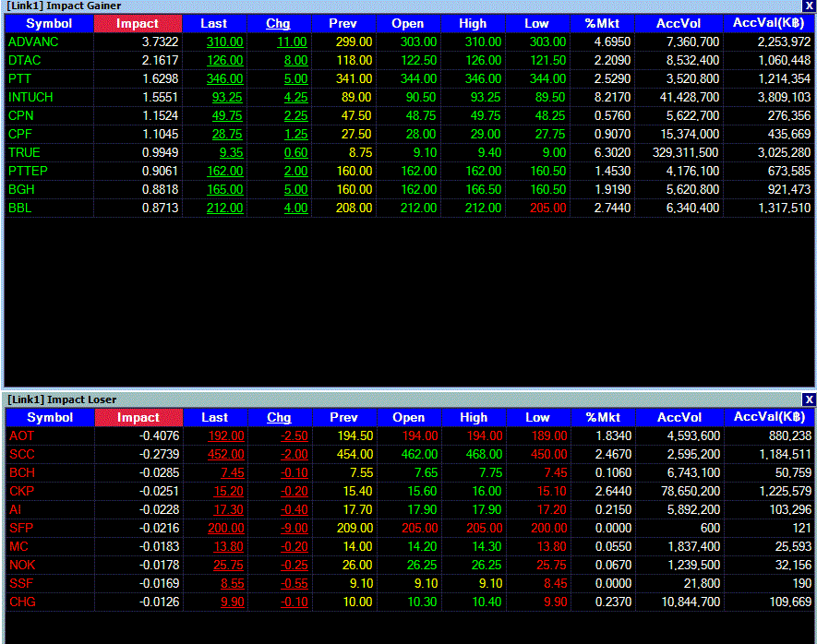
Task: Click AOT last price 192.00
Action: (x=225, y=435)
